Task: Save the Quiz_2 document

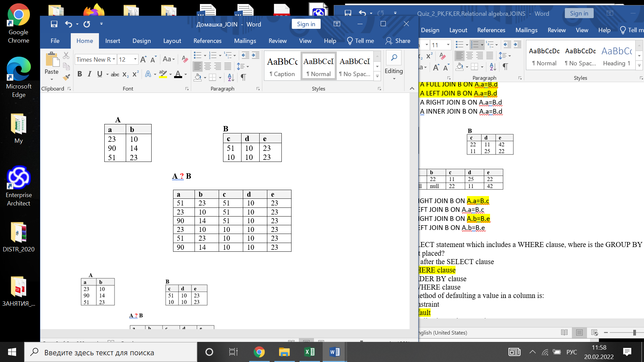Action: (x=348, y=13)
